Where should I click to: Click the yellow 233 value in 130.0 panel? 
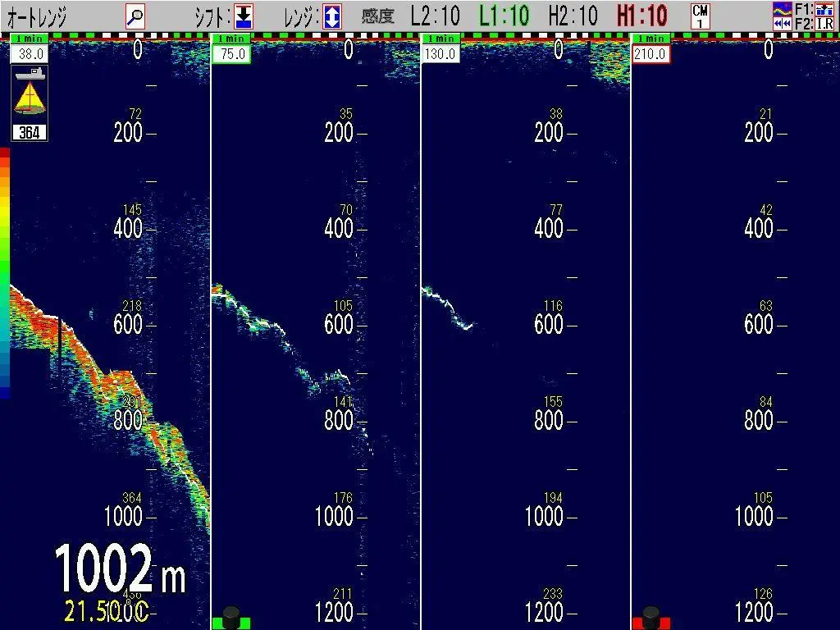553,594
